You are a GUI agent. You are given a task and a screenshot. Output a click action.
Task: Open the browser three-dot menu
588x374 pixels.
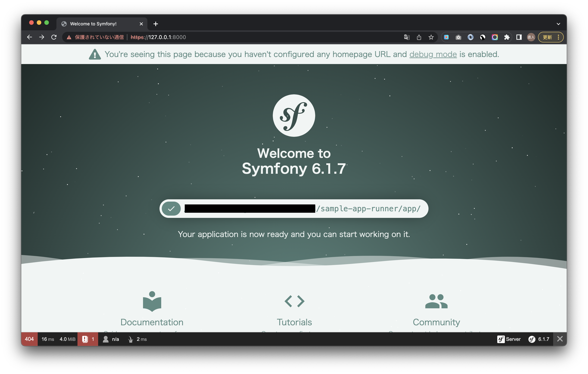558,37
